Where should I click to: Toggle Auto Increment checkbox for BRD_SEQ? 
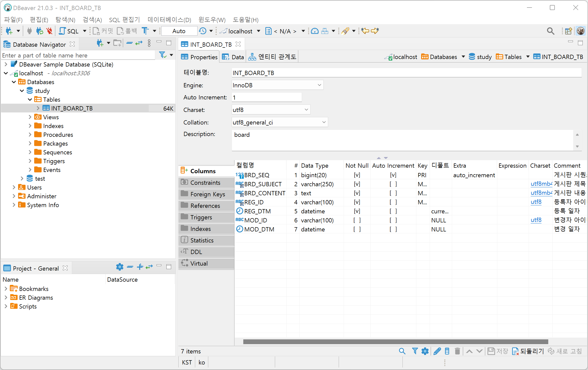(x=393, y=175)
